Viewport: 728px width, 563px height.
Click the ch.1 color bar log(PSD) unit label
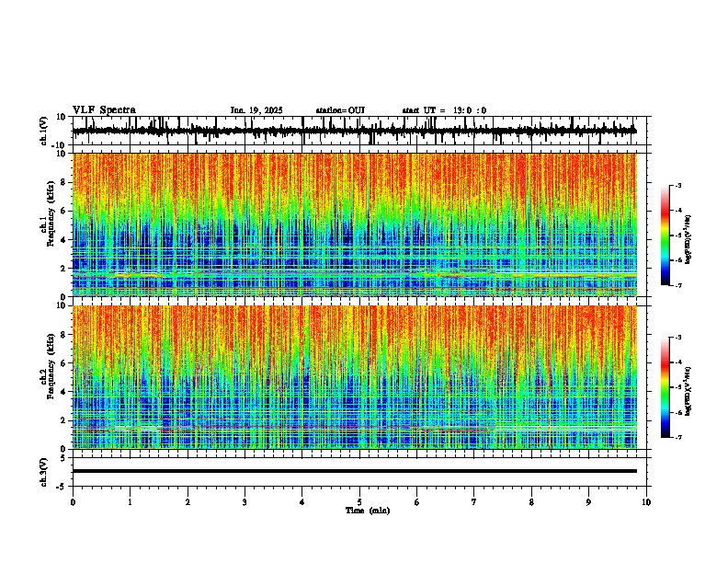[688, 239]
